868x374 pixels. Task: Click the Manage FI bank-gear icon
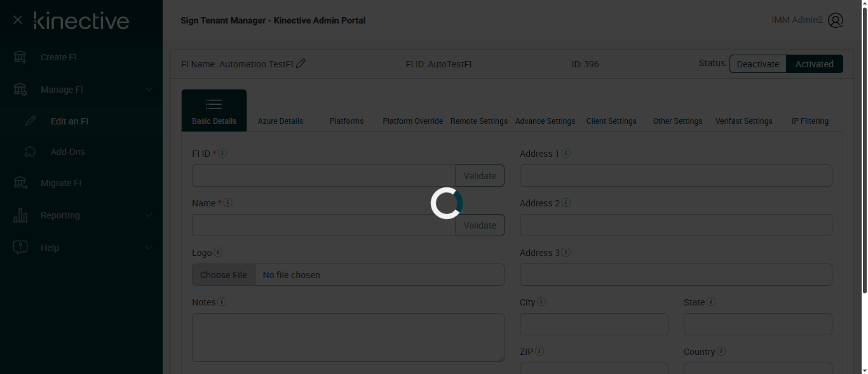[x=20, y=90]
